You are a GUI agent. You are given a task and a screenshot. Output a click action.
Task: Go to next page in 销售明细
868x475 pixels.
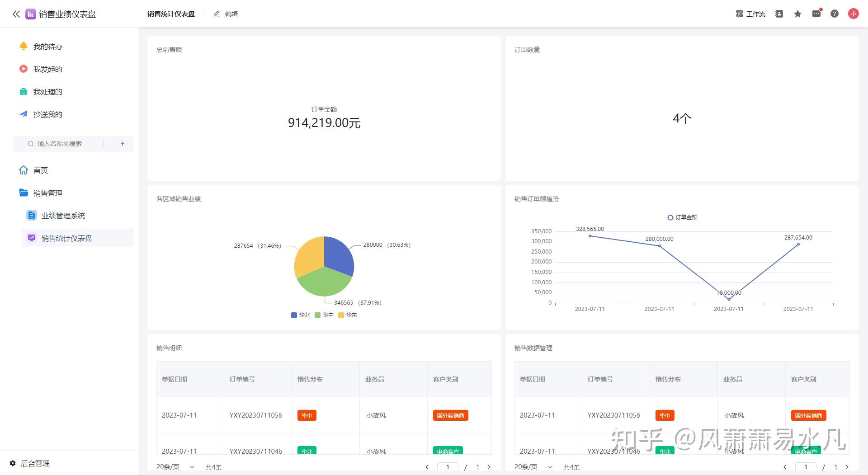[489, 467]
